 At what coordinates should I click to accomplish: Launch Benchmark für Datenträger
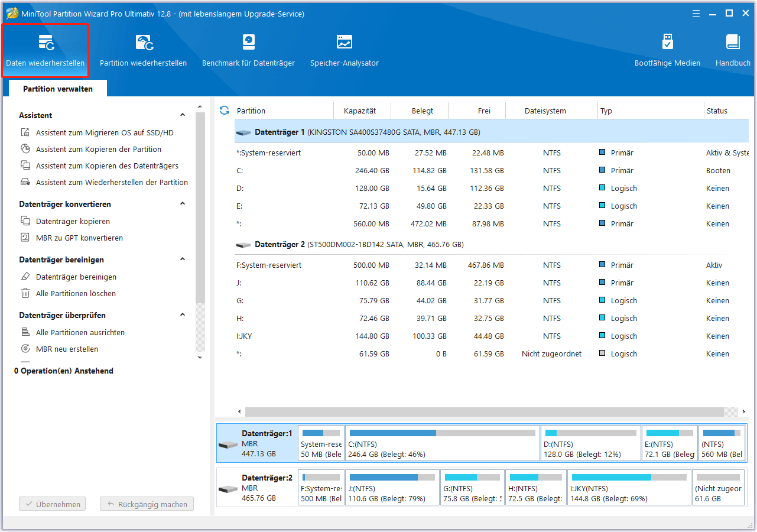pyautogui.click(x=248, y=51)
